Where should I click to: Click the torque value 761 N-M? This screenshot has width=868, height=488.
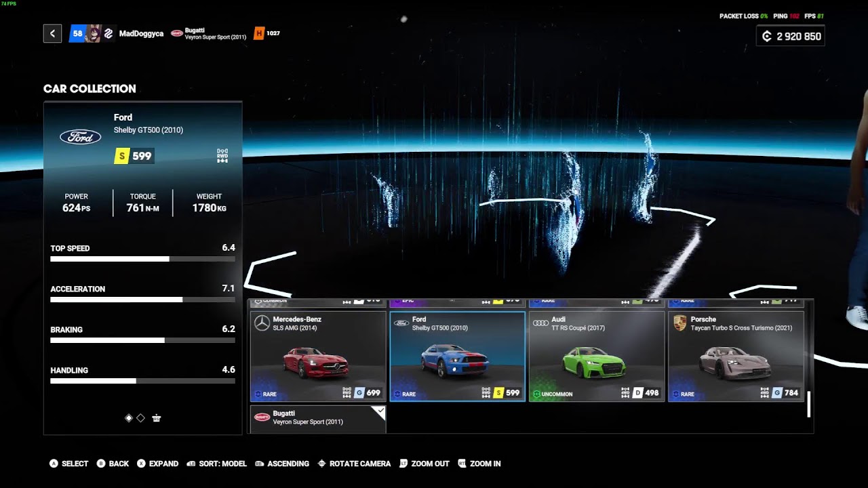click(x=143, y=208)
